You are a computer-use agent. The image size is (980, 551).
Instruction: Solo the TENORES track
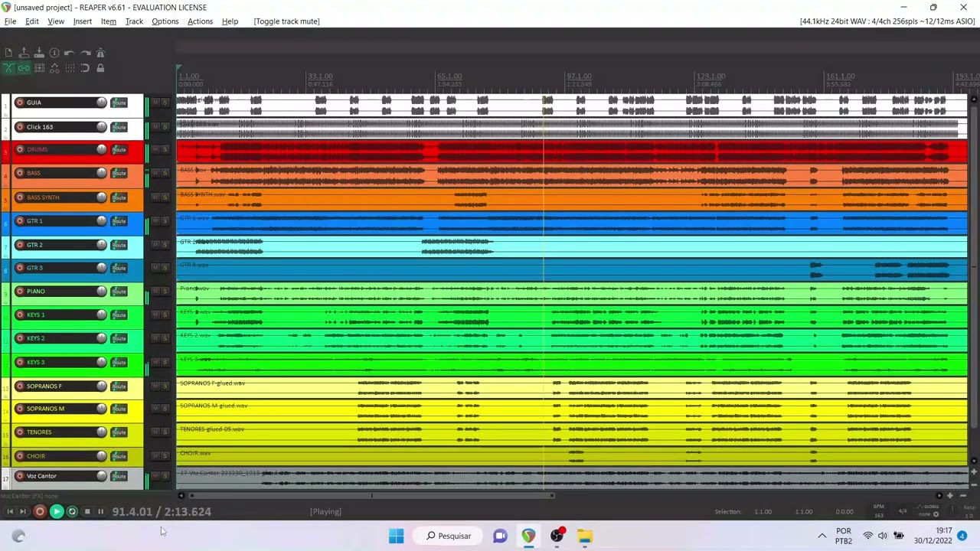[165, 432]
